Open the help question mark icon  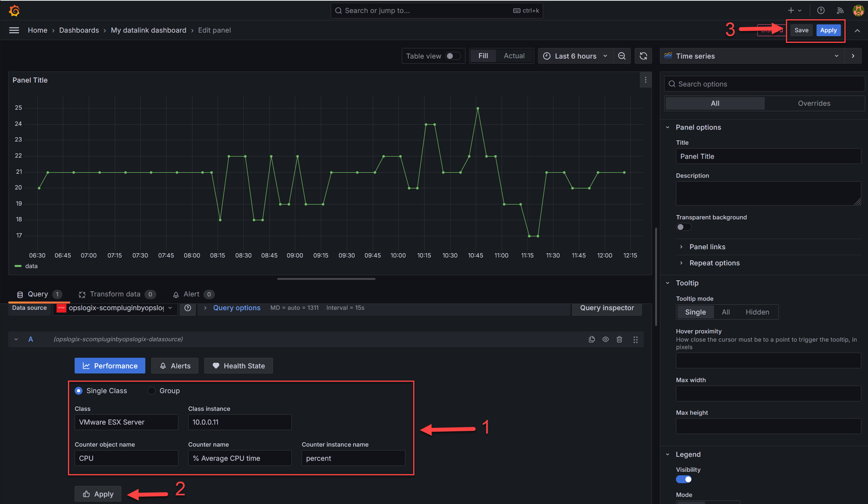coord(821,11)
